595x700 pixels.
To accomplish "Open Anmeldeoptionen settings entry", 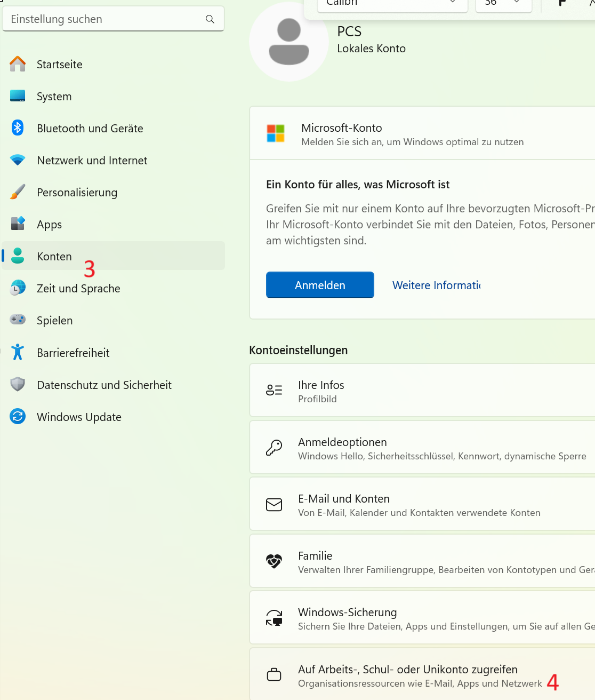I will point(421,448).
